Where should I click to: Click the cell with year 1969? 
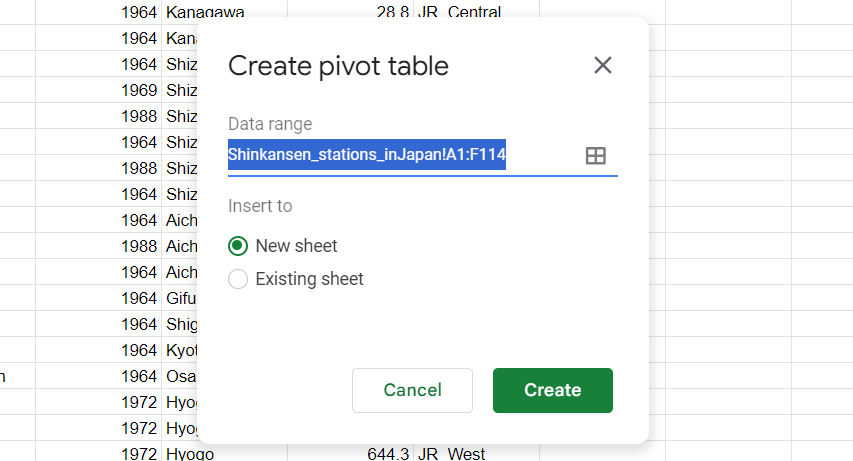pos(138,90)
